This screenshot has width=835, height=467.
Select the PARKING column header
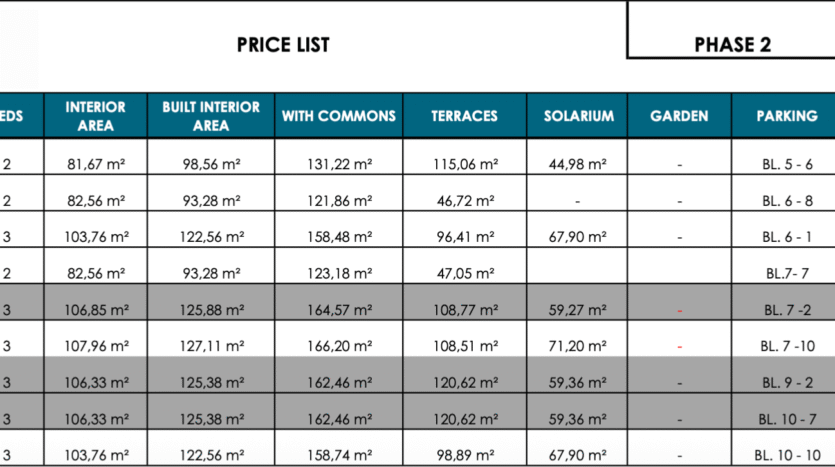784,116
